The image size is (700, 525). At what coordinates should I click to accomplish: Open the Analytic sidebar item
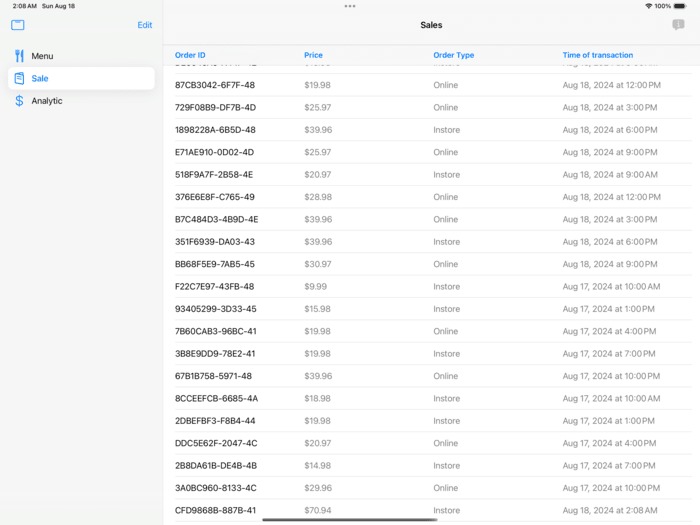[81, 101]
